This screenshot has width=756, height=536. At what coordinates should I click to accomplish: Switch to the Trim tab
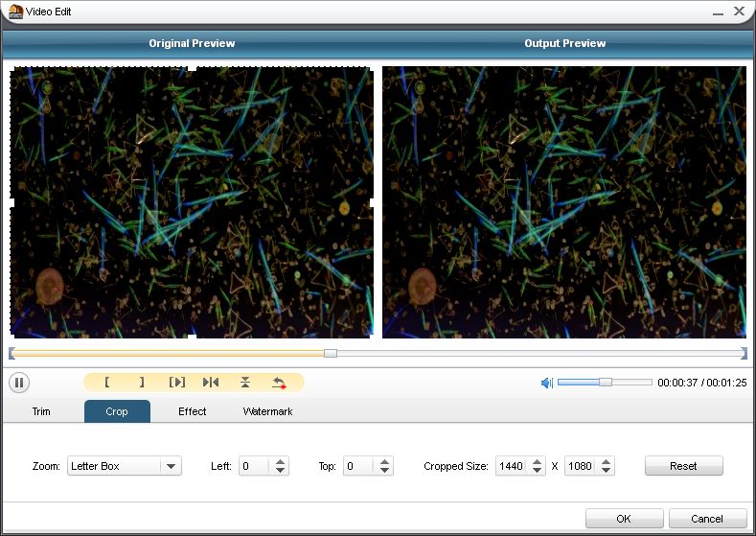[x=41, y=411]
